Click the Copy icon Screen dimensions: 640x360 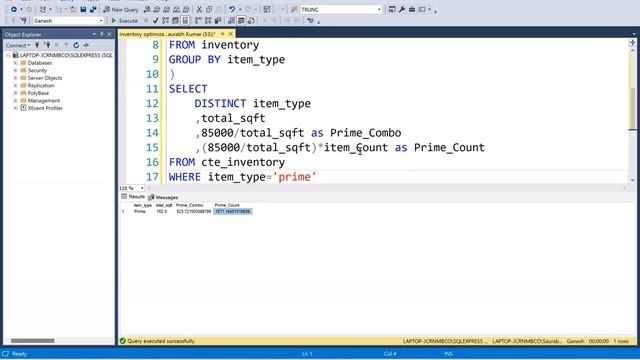click(209, 9)
